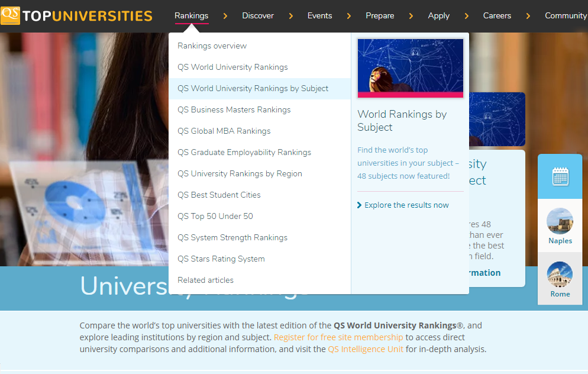Open the calendar icon in the side panel

click(560, 177)
